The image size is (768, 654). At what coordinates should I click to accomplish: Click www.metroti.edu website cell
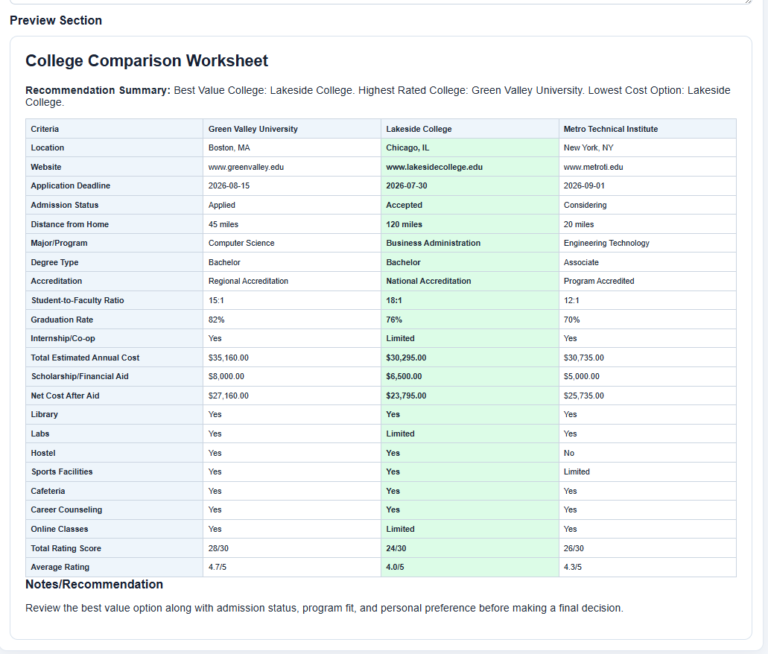[648, 167]
